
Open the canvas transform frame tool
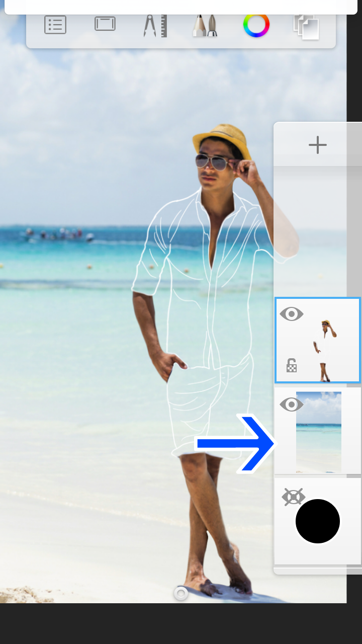click(105, 24)
